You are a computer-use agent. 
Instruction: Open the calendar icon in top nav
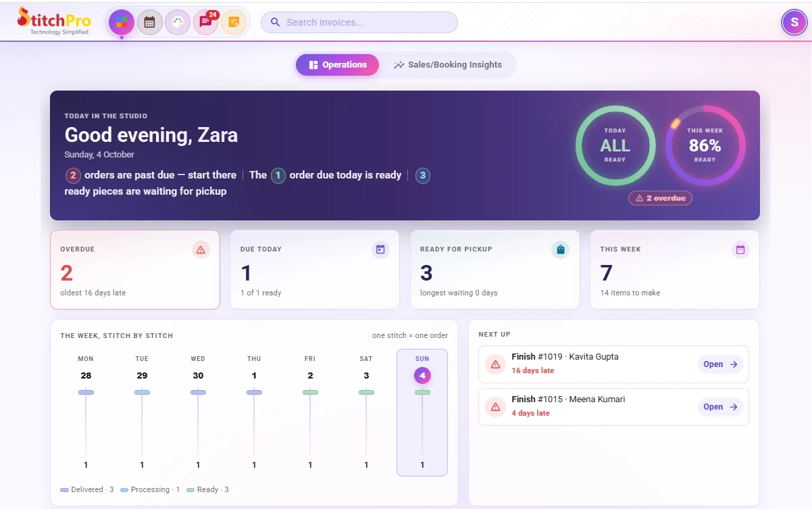(149, 22)
